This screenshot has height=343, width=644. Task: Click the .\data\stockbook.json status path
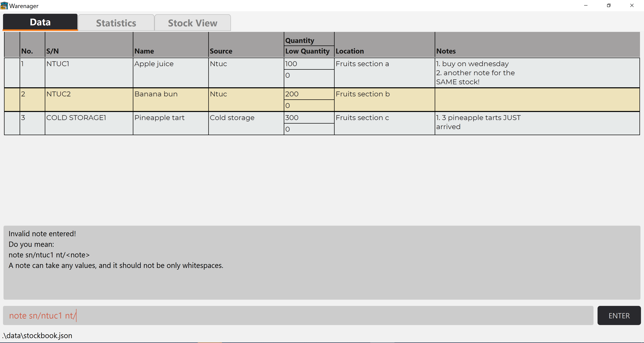point(37,335)
